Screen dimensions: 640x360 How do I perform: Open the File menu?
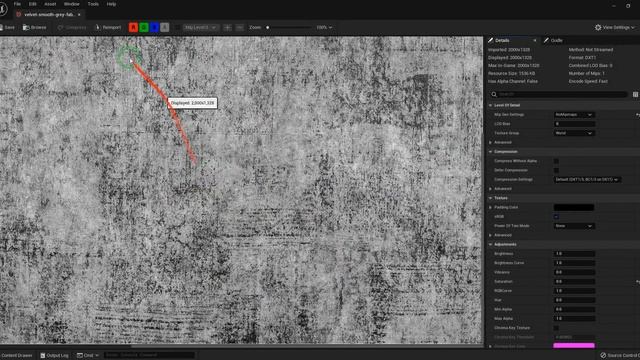(17, 4)
